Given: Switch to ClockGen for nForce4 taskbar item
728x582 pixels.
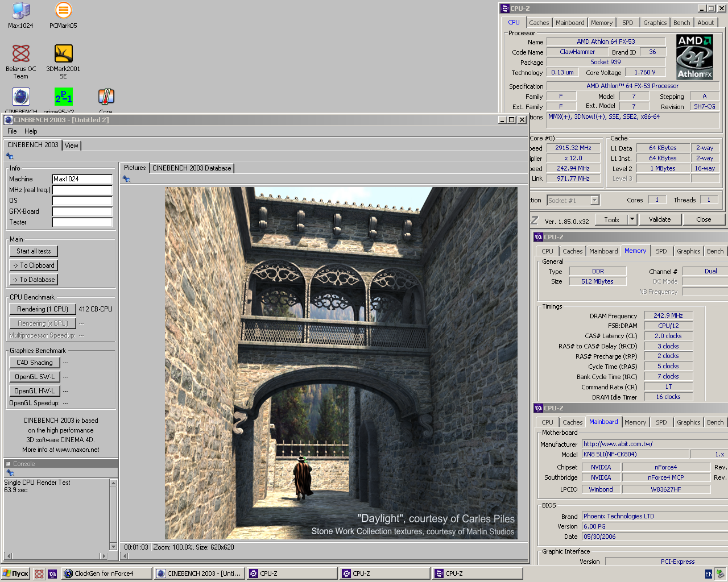Looking at the screenshot, I should pyautogui.click(x=107, y=573).
